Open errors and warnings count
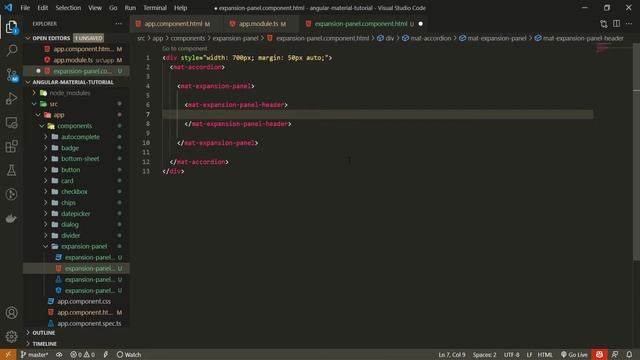The height and width of the screenshot is (360, 640). [x=82, y=354]
